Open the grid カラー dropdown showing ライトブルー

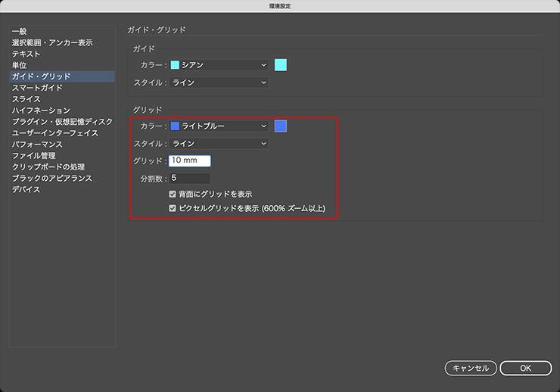click(219, 126)
